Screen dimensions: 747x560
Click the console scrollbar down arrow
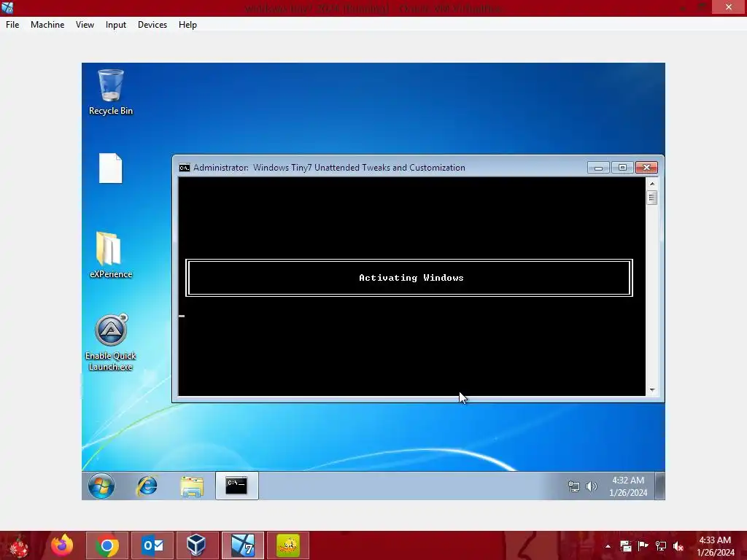click(x=652, y=390)
